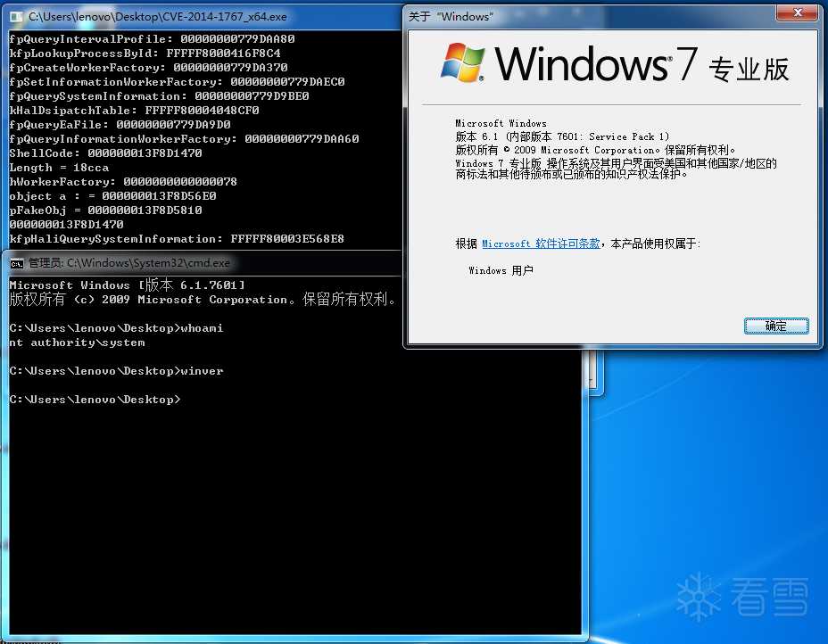Click the 'whoami' command line in cmd

(116, 328)
